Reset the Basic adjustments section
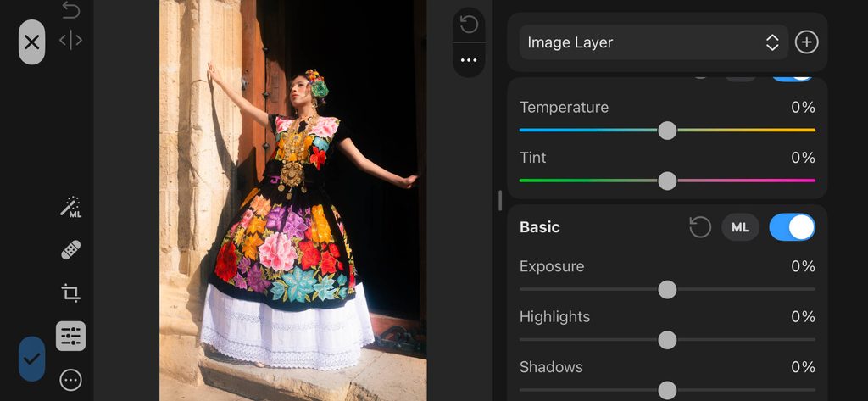The width and height of the screenshot is (868, 401). tap(700, 227)
